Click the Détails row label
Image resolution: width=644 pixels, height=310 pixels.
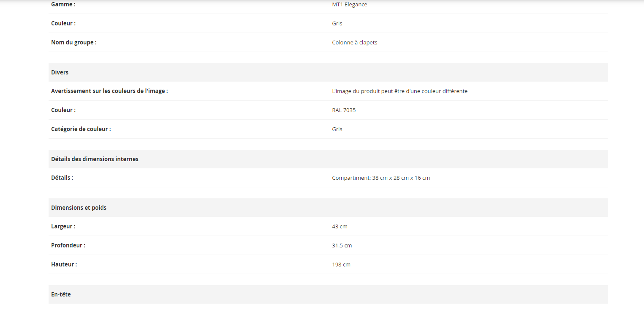coord(62,178)
